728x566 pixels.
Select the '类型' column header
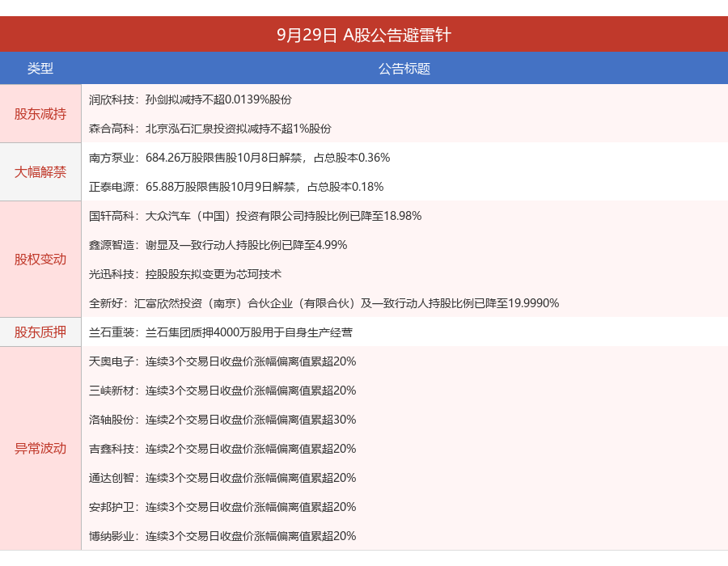(x=40, y=68)
